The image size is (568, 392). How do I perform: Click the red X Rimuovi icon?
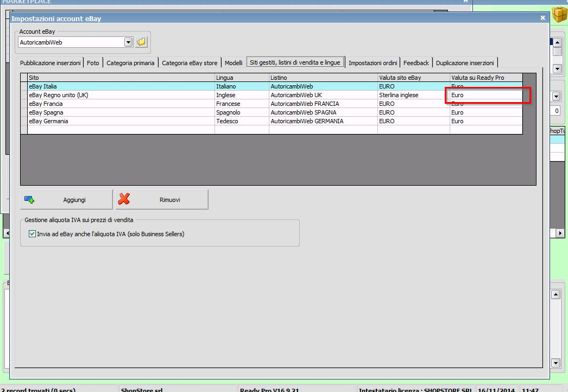coord(124,199)
